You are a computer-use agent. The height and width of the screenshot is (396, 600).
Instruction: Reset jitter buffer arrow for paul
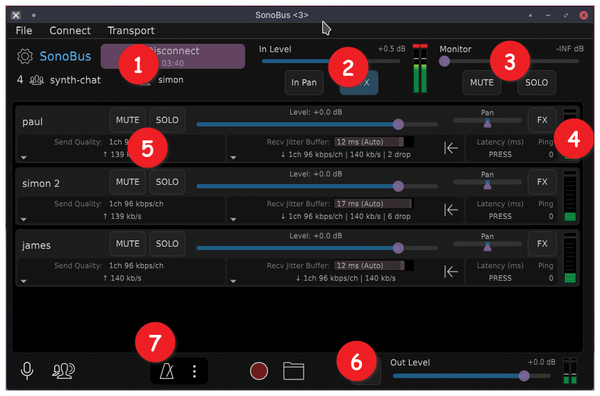[451, 148]
